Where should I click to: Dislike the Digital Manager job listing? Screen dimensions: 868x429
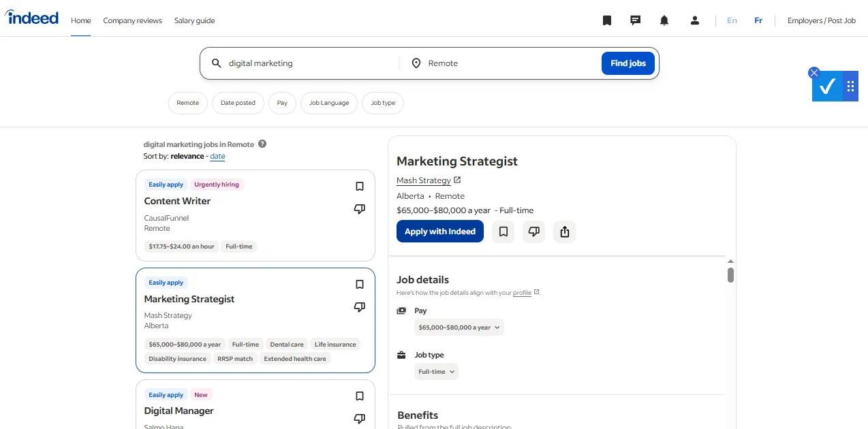click(360, 419)
